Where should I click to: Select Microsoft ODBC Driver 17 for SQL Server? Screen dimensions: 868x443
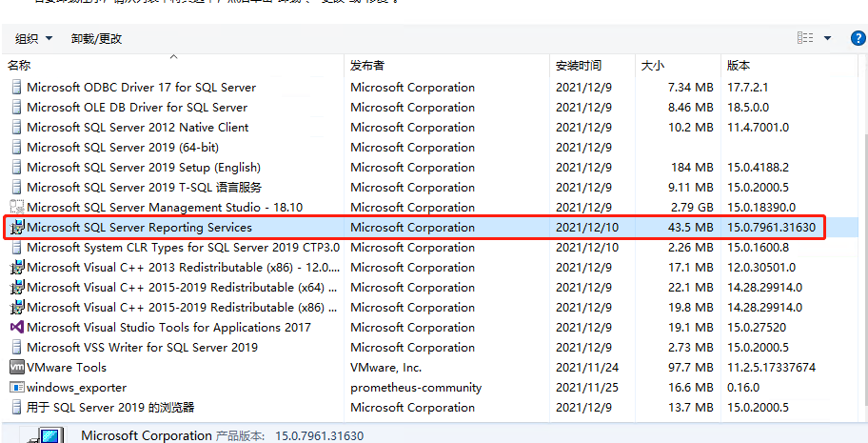pyautogui.click(x=141, y=87)
